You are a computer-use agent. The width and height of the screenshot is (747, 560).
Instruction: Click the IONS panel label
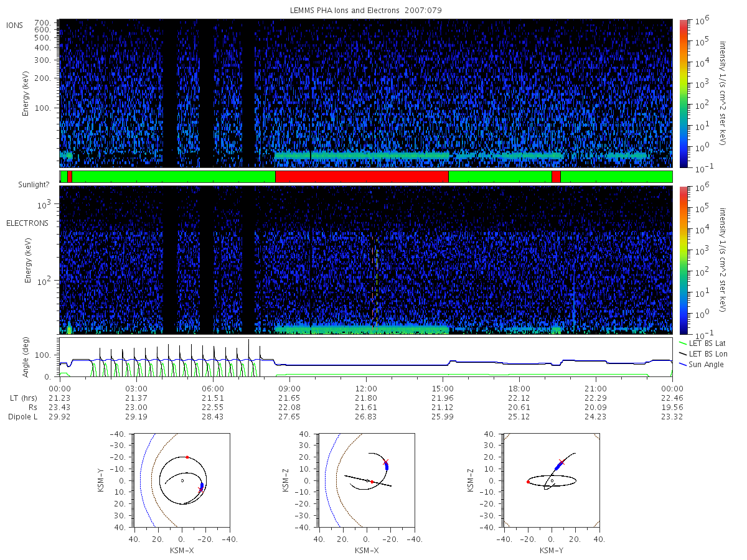tap(16, 25)
